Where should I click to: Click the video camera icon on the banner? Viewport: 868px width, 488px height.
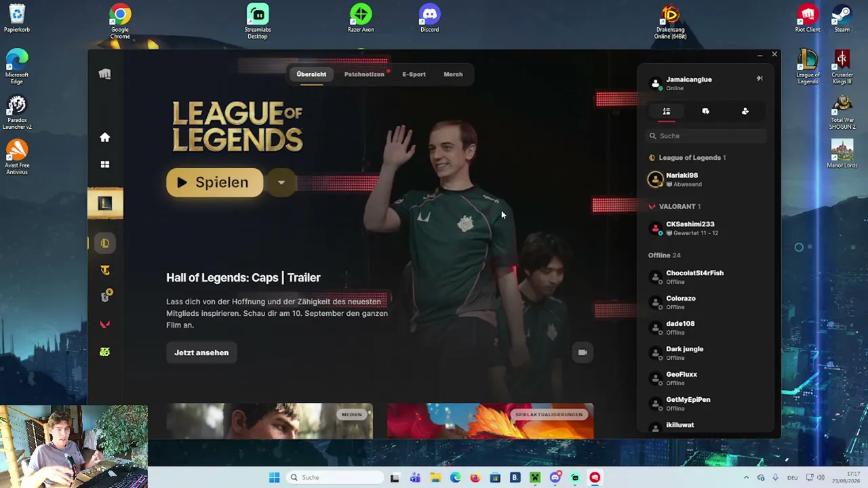(583, 352)
